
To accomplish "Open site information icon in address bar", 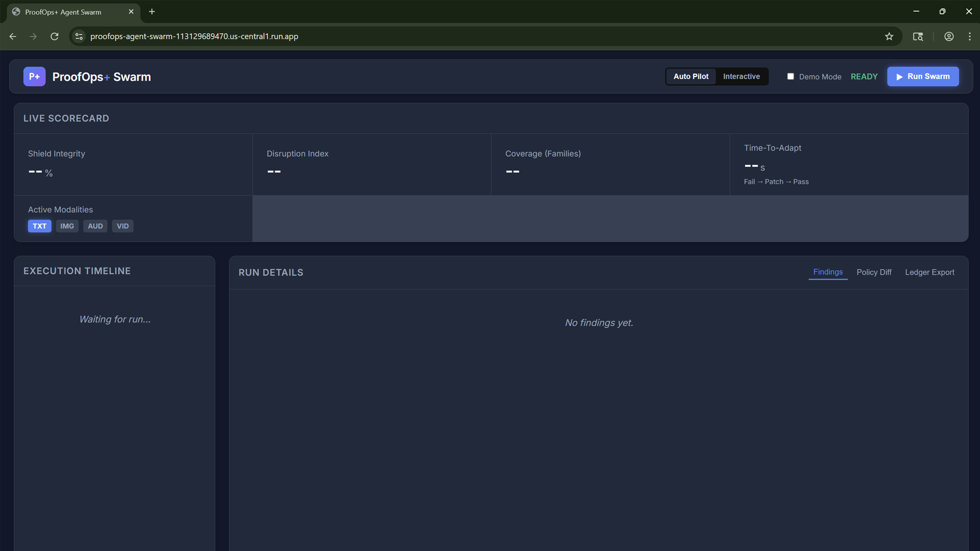I will [79, 36].
